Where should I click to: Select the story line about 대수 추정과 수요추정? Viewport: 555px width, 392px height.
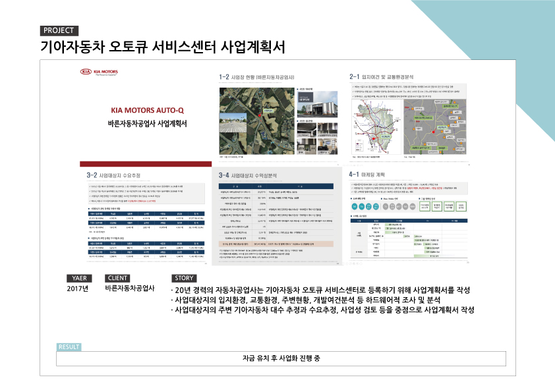tap(323, 310)
